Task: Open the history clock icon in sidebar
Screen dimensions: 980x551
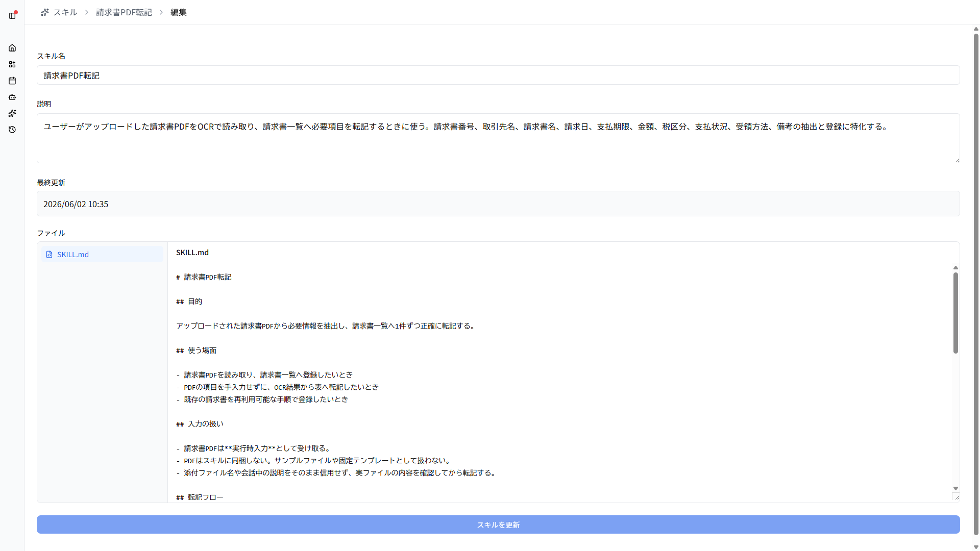Action: [12, 130]
